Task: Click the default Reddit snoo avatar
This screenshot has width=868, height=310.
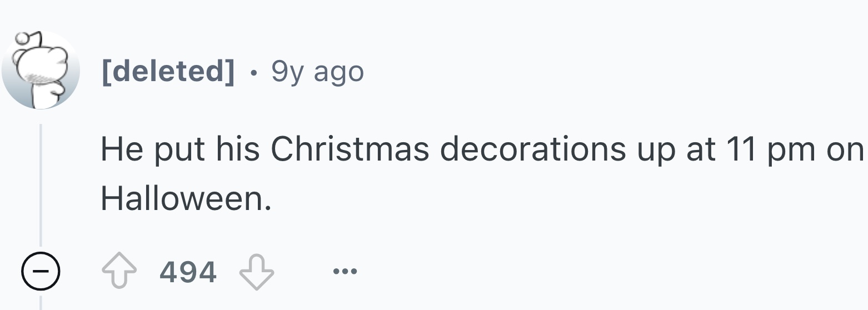Action: pyautogui.click(x=41, y=71)
